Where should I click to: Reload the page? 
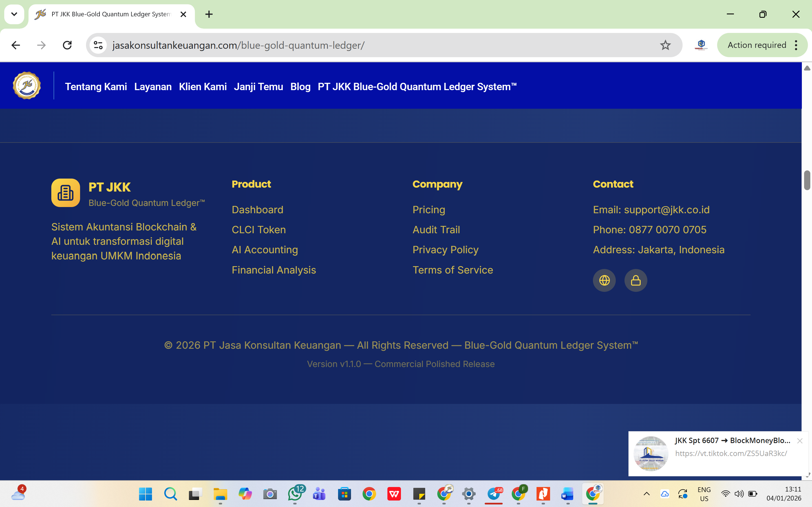pyautogui.click(x=67, y=45)
